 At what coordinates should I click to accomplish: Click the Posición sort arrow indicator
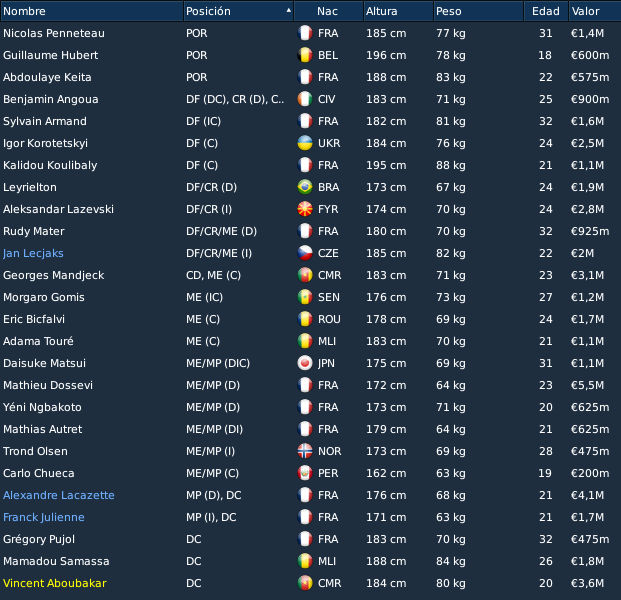288,10
